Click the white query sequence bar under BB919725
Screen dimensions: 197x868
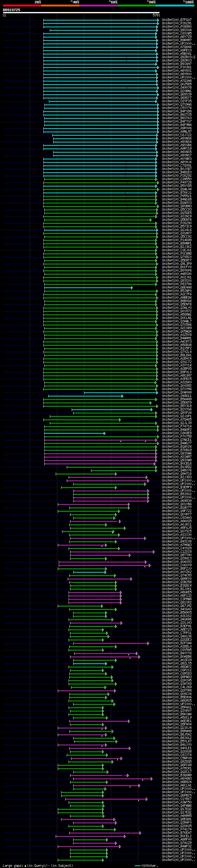point(81,13)
